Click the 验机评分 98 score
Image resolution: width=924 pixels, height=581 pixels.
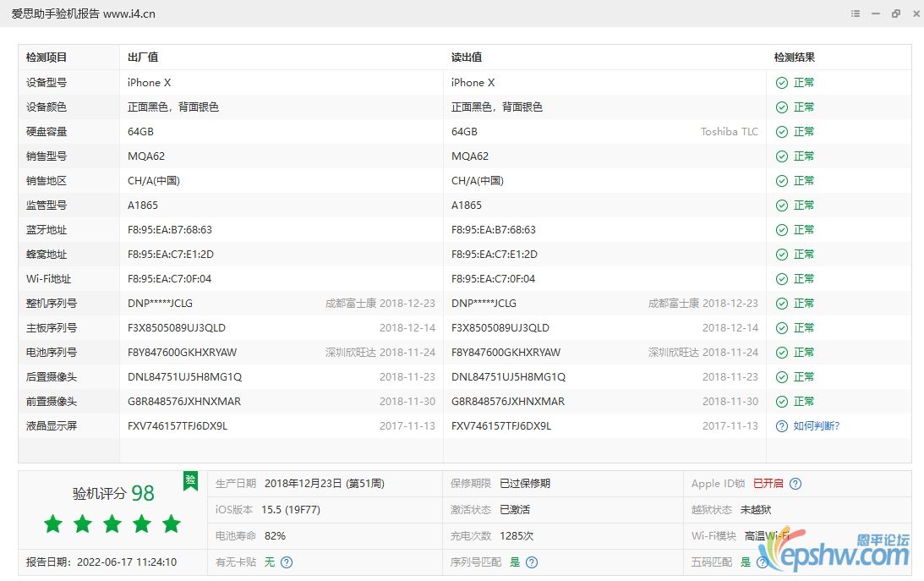click(x=113, y=493)
